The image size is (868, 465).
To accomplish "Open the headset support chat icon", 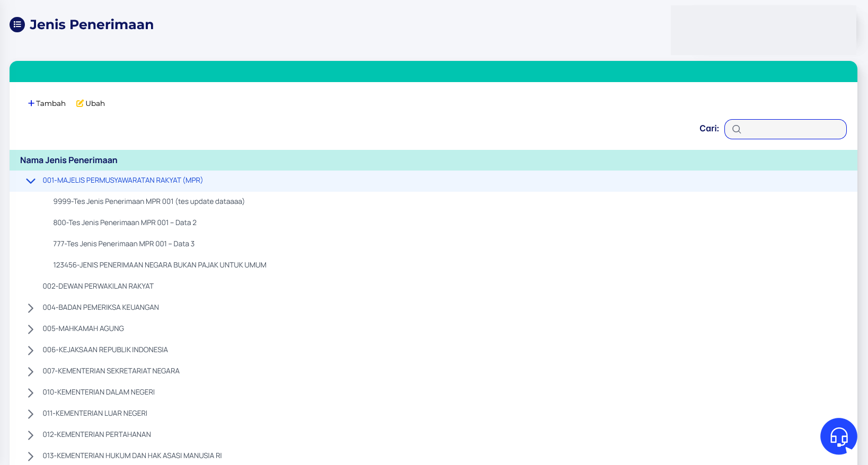I will pyautogui.click(x=838, y=436).
